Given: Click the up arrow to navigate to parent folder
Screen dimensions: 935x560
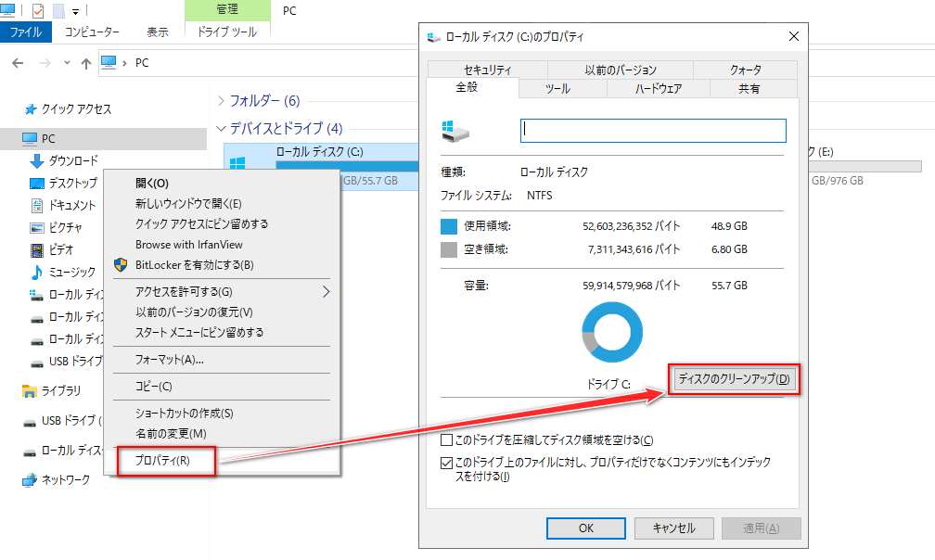Looking at the screenshot, I should click(84, 62).
